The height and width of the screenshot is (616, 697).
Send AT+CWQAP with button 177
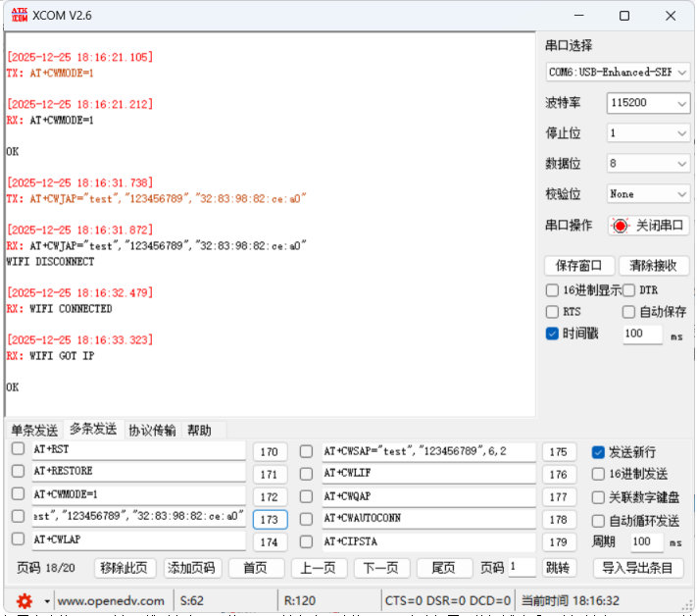point(559,496)
